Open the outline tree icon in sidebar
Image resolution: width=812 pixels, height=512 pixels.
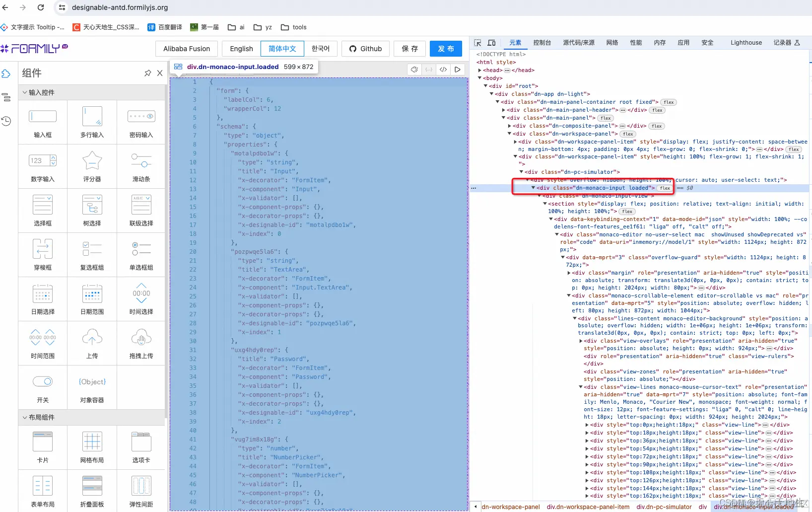pos(6,97)
